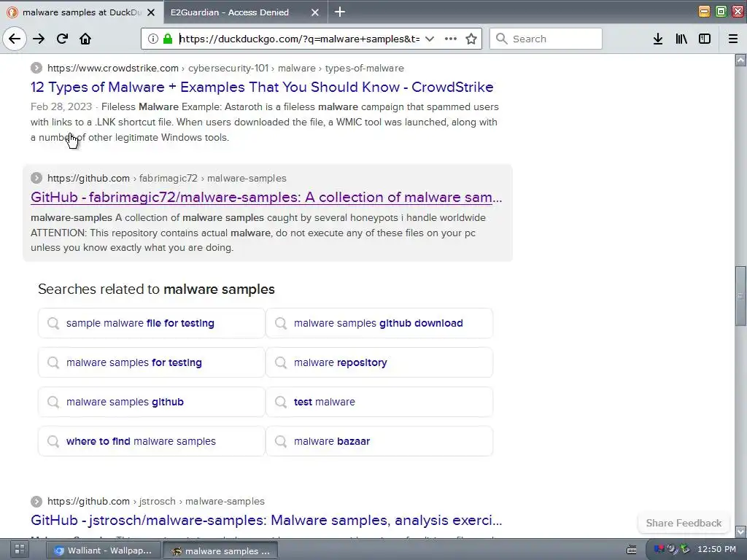This screenshot has height=560, width=747.
Task: Click the Share Feedback button
Action: [684, 523]
